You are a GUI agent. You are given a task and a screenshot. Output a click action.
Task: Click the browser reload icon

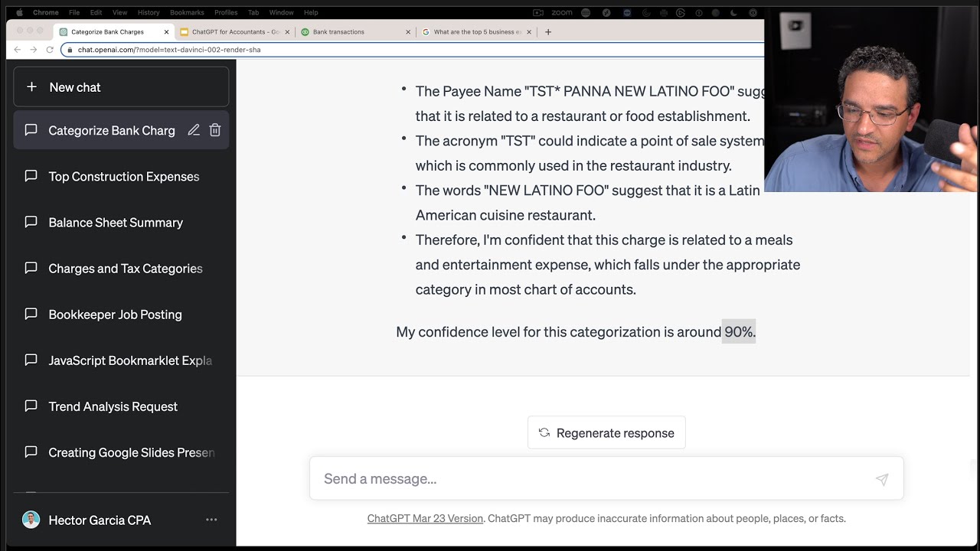pos(50,50)
